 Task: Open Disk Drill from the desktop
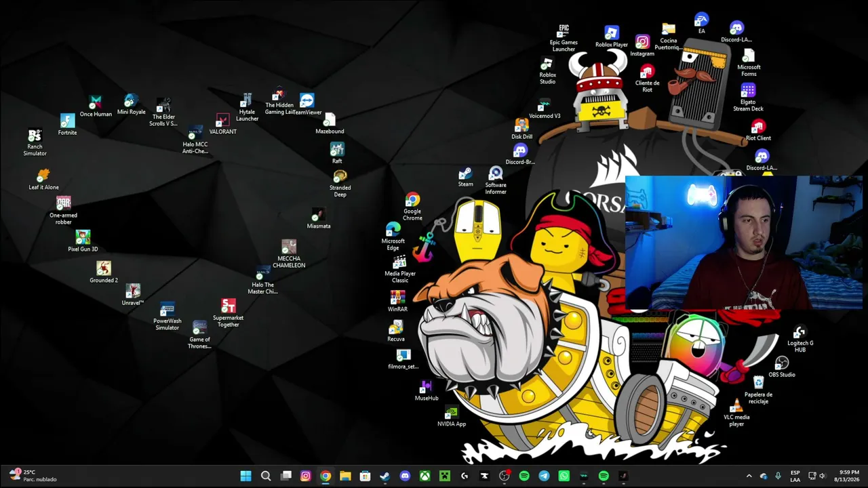pos(521,129)
